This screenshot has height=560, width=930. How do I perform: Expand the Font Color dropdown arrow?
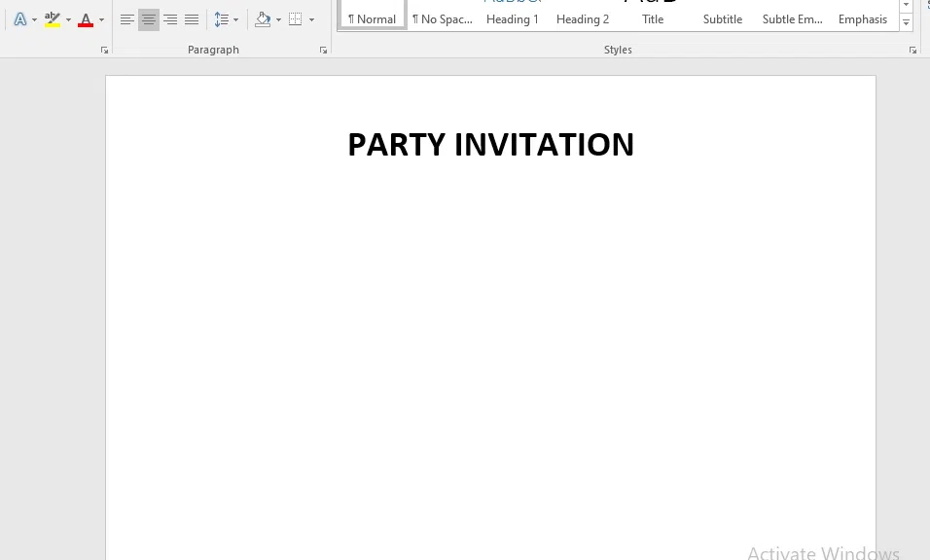(100, 19)
